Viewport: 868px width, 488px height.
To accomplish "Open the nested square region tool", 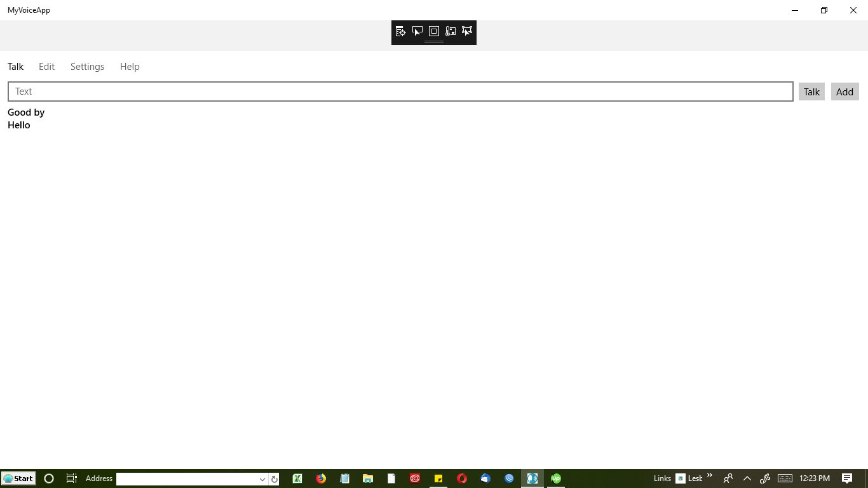I will (x=434, y=31).
